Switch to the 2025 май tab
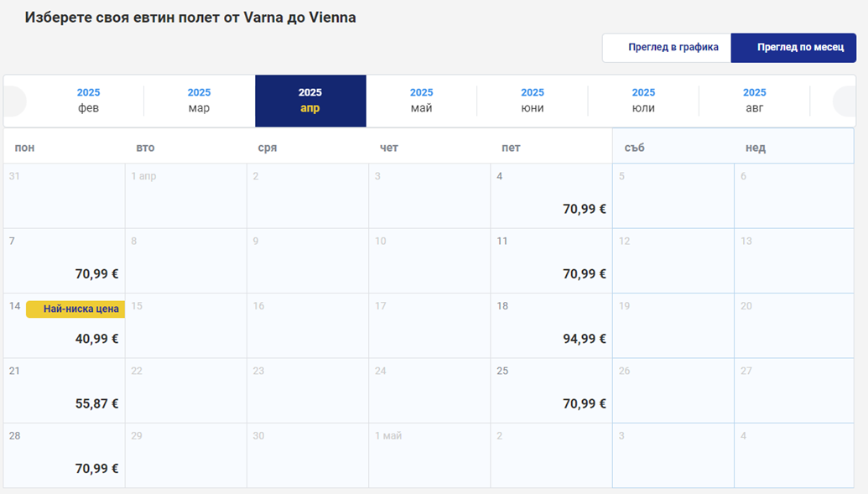 (421, 101)
